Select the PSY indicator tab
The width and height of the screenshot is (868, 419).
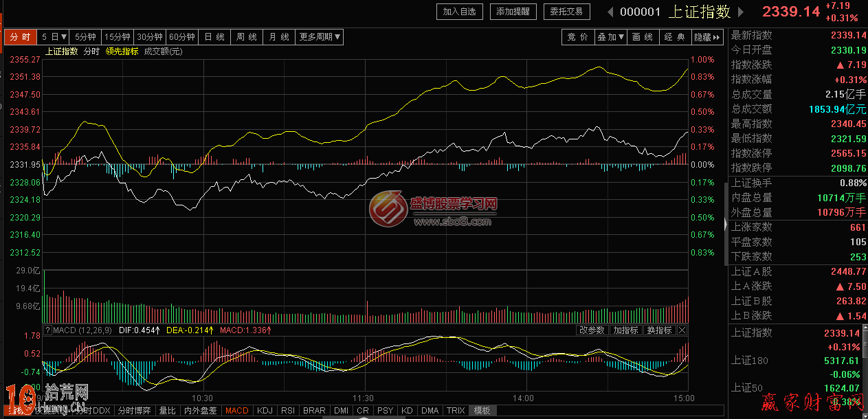pyautogui.click(x=386, y=411)
